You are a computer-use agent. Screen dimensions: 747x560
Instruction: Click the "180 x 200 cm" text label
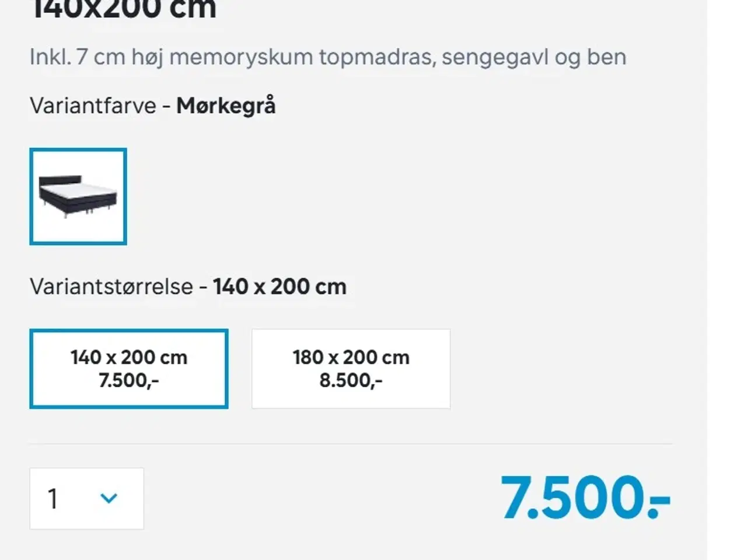(351, 357)
